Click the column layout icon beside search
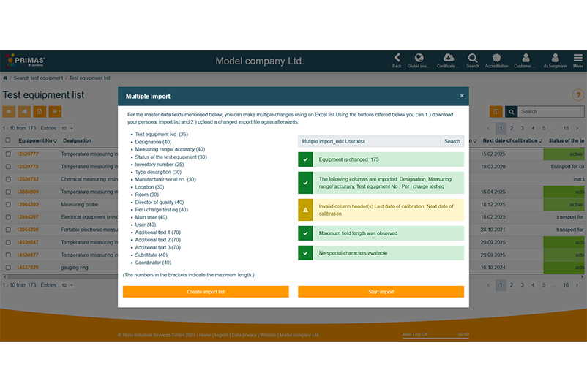 click(497, 112)
